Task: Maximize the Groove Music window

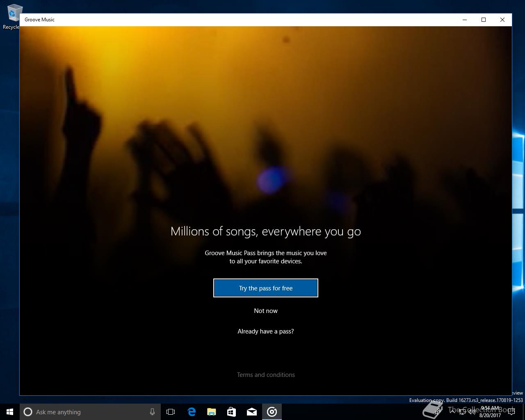Action: [484, 20]
